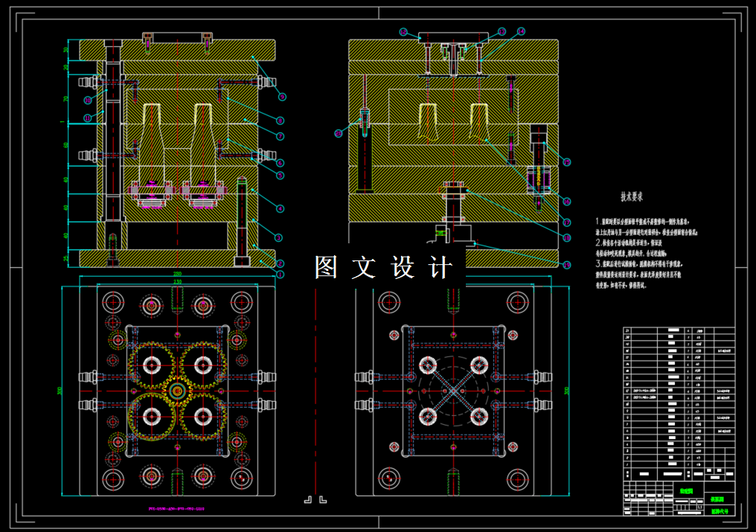
Task: Click the X-shaped runner center in right plan
Action: (x=454, y=391)
